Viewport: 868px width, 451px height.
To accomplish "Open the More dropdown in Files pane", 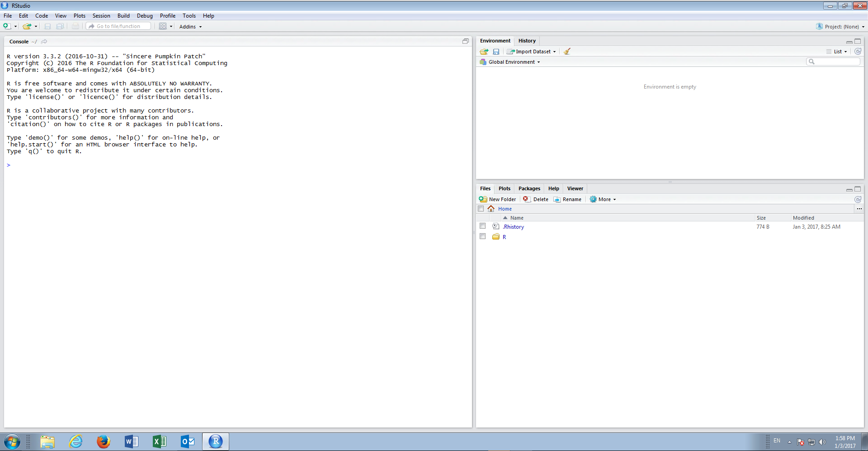I will 603,199.
